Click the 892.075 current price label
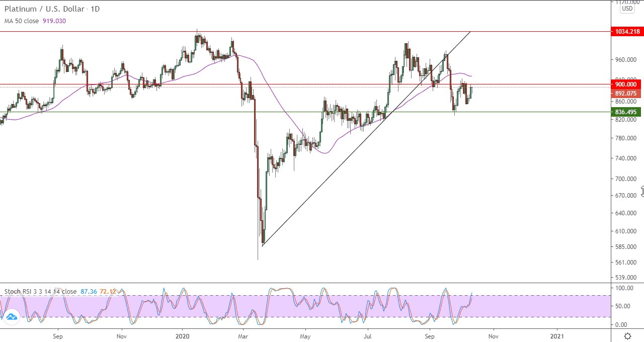 [x=626, y=94]
